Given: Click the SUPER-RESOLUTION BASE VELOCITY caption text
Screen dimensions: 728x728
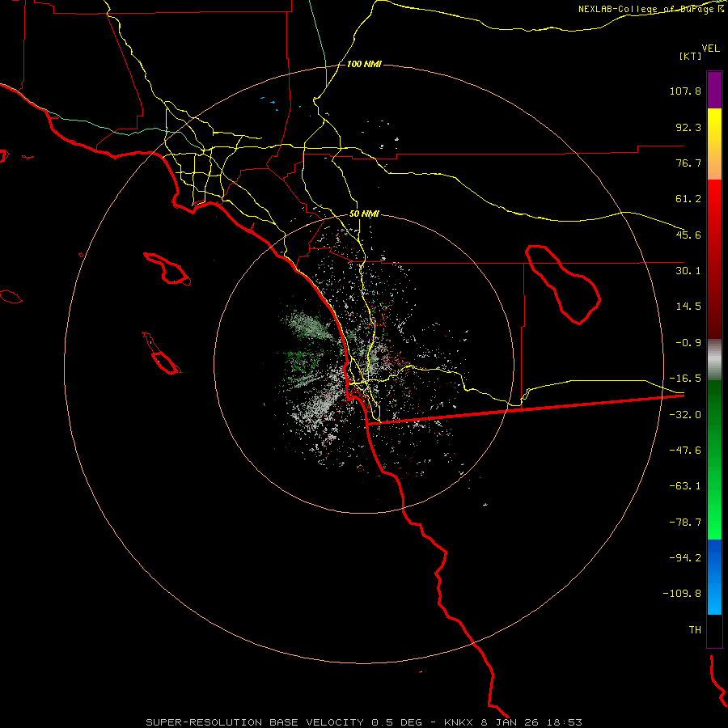Looking at the screenshot, I should (255, 722).
